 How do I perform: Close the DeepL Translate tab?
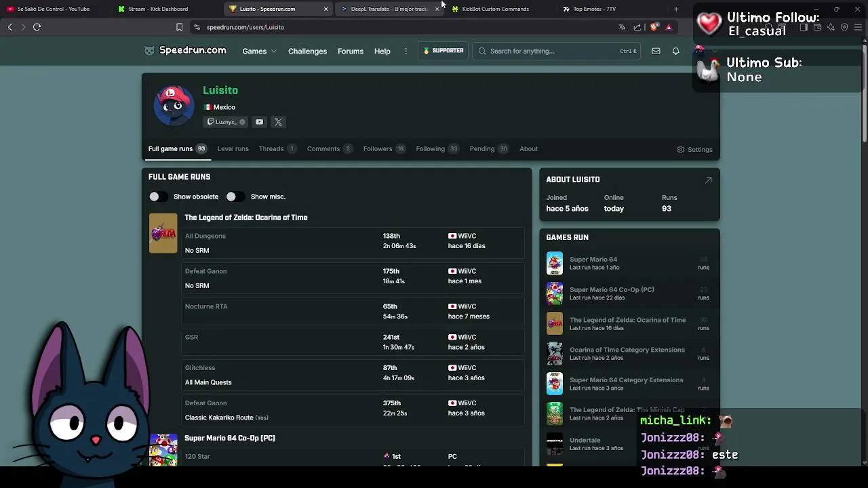point(437,9)
